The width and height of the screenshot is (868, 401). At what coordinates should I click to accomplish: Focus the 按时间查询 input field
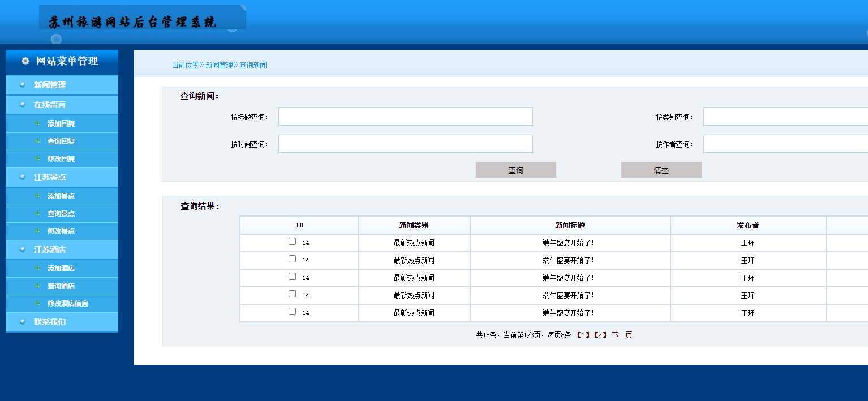point(406,144)
